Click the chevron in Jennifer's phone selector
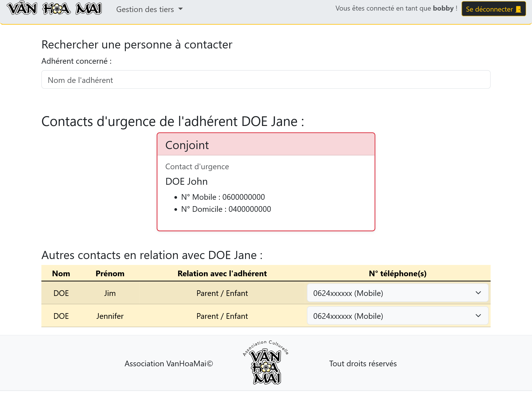 tap(478, 316)
